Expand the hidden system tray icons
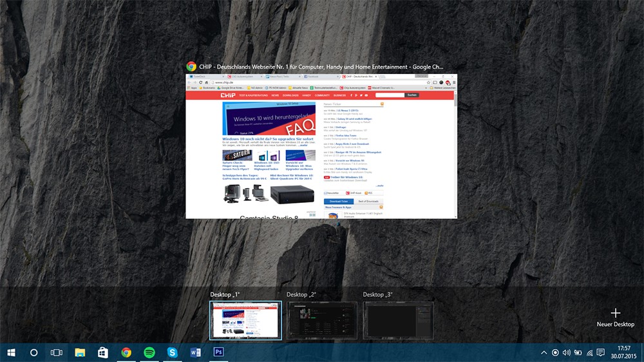 point(544,352)
